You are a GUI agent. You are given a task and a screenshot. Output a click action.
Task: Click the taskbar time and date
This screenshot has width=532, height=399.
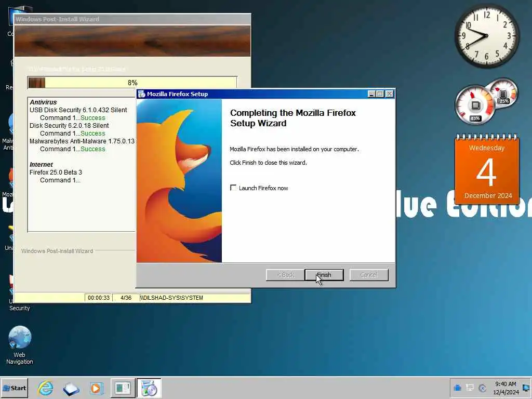coord(506,388)
